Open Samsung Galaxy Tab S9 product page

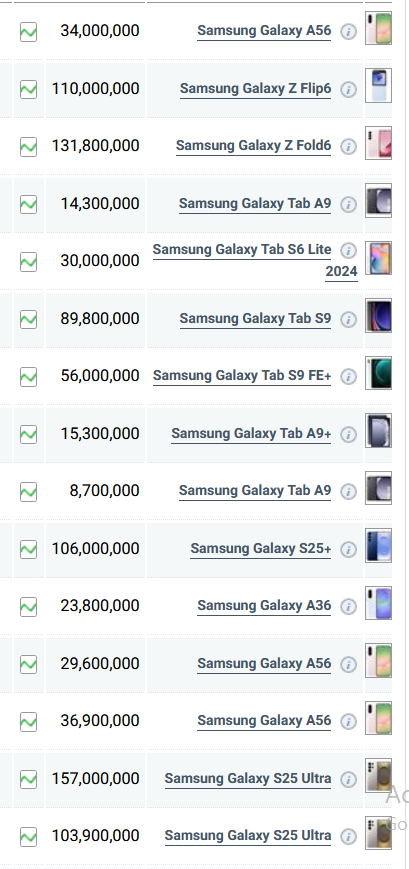click(x=255, y=319)
